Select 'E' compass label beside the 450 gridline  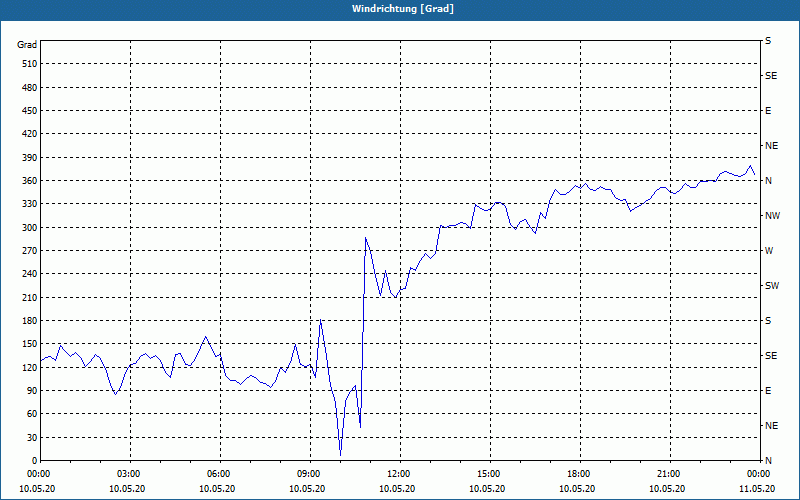(x=768, y=111)
